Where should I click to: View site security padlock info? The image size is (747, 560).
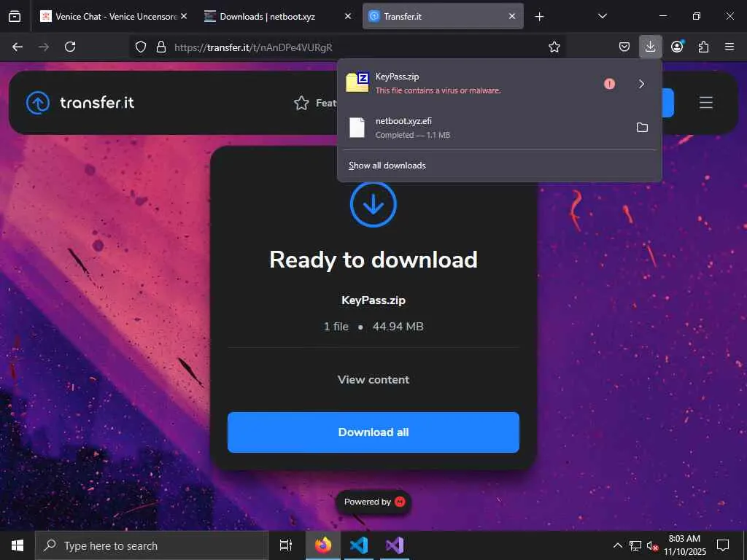(x=161, y=47)
